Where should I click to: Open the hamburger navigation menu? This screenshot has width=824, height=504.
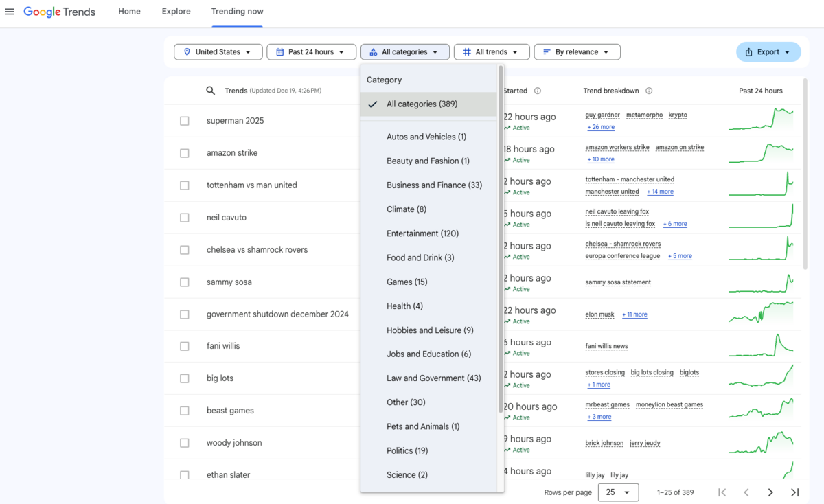coord(10,11)
